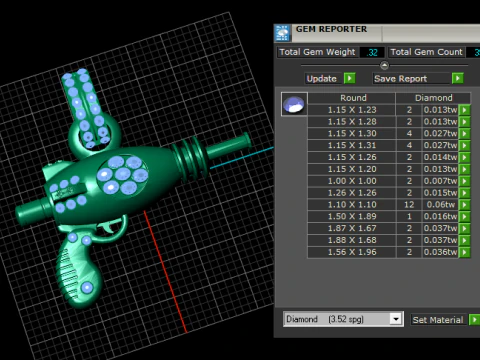
Task: Select the 1.88 X 1.68 size cell
Action: (352, 240)
